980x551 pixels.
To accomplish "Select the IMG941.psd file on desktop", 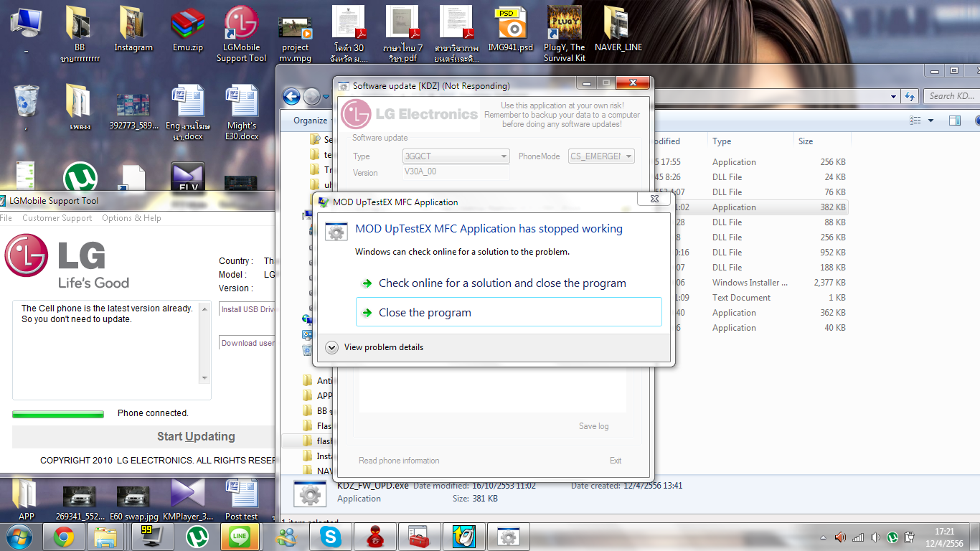I will click(x=511, y=29).
